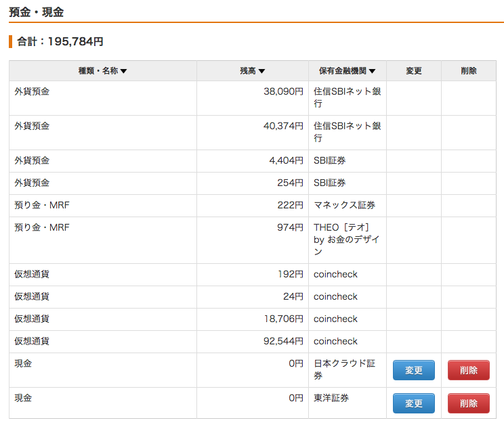This screenshot has width=504, height=429.
Task: Click the 預金・現金 section heading
Action: coord(37,12)
